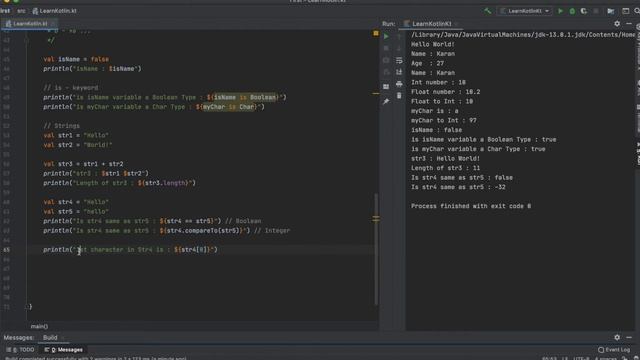Screen dimensions: 640x360
Task: Click the yellow inspection warning indicator
Action: [x=376, y=33]
